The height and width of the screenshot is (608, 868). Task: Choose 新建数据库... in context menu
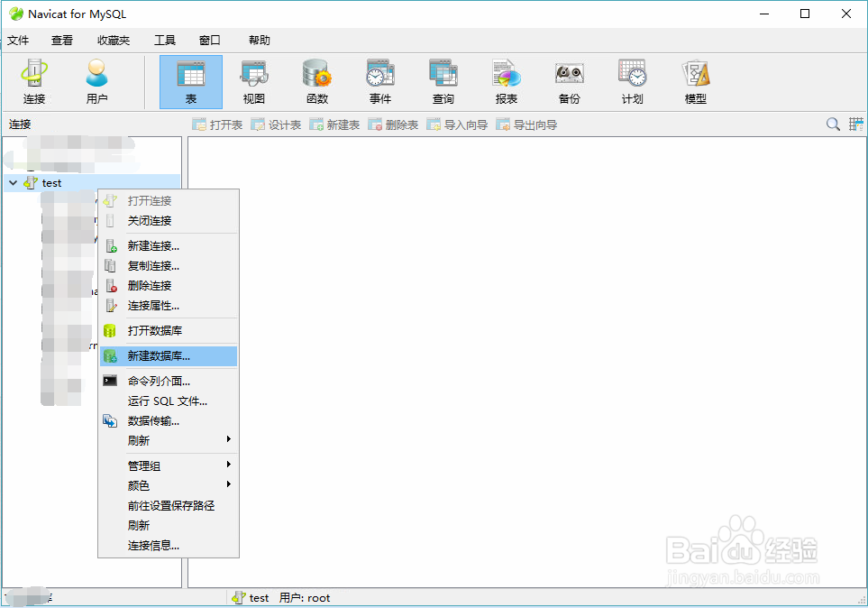[x=169, y=356]
